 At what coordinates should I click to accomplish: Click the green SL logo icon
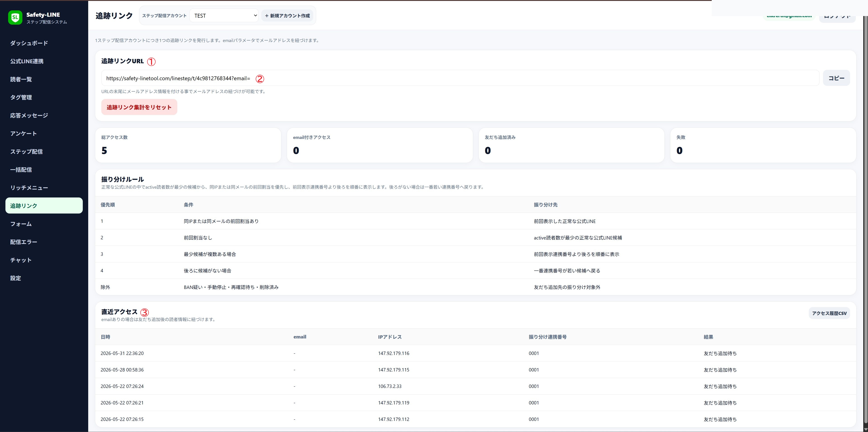(x=15, y=17)
